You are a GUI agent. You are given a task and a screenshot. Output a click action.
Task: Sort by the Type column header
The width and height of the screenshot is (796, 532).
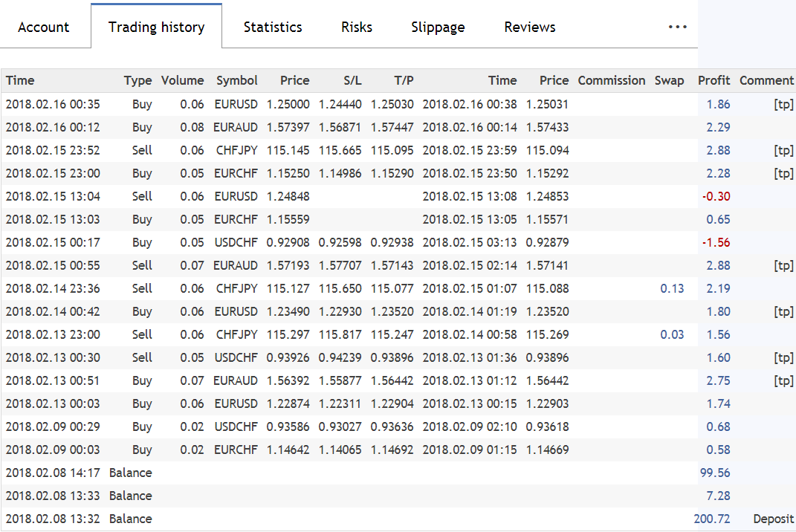click(137, 81)
